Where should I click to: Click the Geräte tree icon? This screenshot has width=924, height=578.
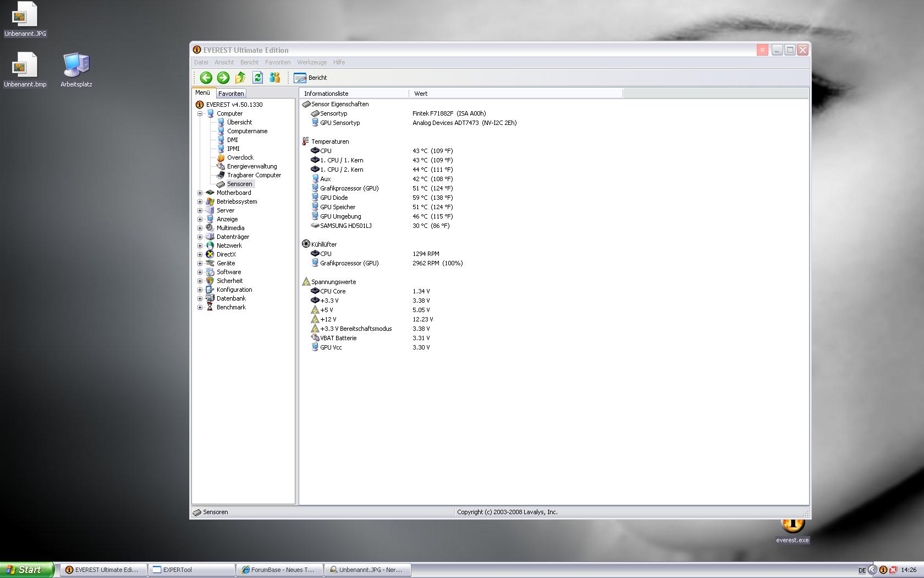point(210,263)
